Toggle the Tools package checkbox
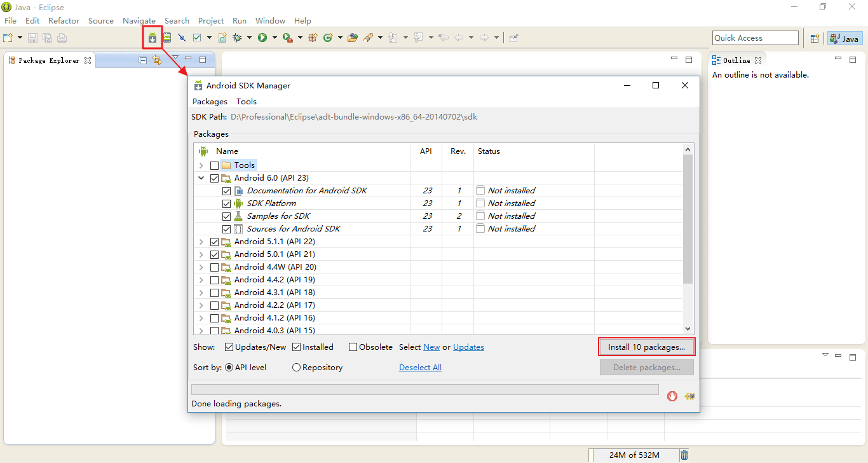 214,165
